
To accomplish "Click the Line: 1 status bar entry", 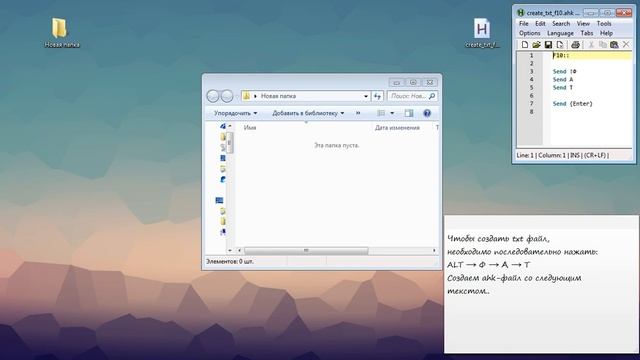I will coord(525,155).
